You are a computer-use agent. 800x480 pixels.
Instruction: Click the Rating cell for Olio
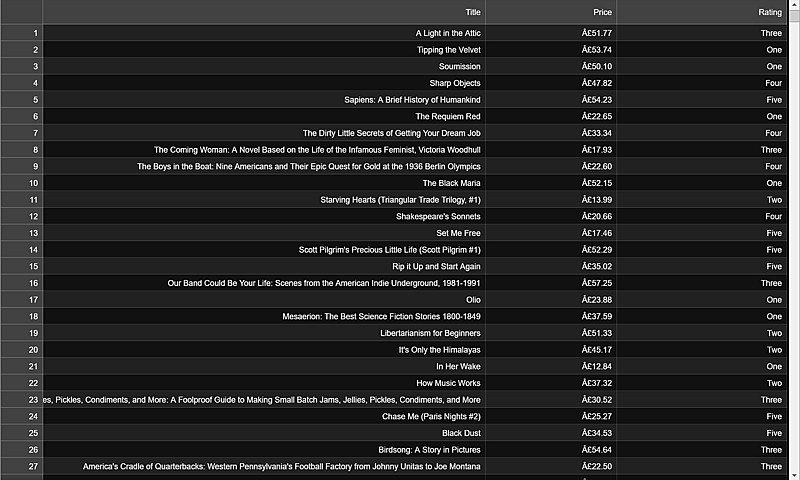point(702,300)
